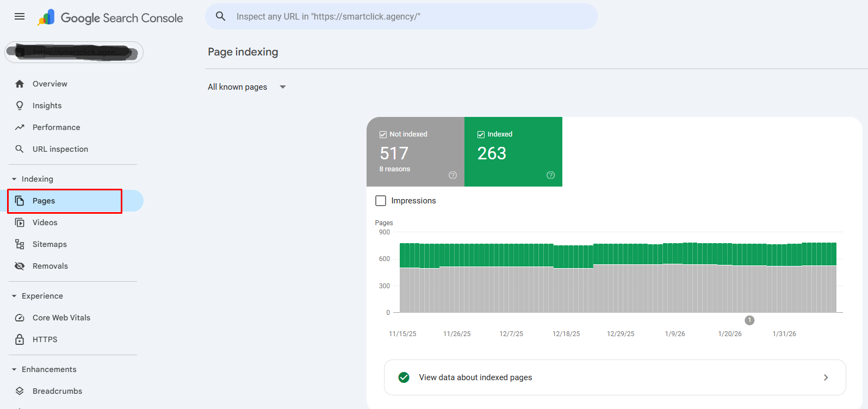Screen dimensions: 868x409
Task: Click the Videos play icon
Action: tap(20, 222)
